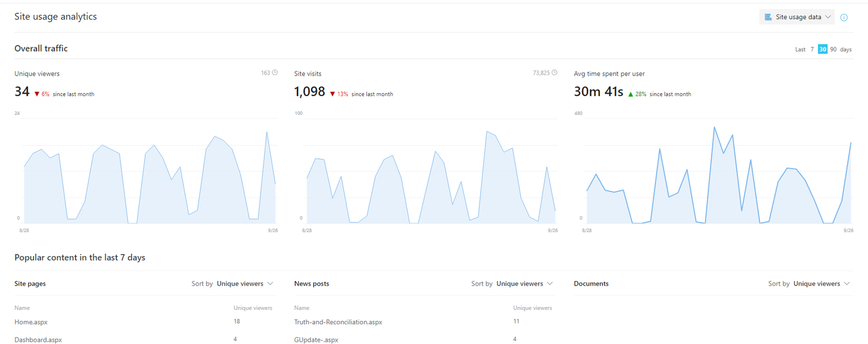Select Last 7 days traffic range
The height and width of the screenshot is (344, 868).
pyautogui.click(x=812, y=49)
